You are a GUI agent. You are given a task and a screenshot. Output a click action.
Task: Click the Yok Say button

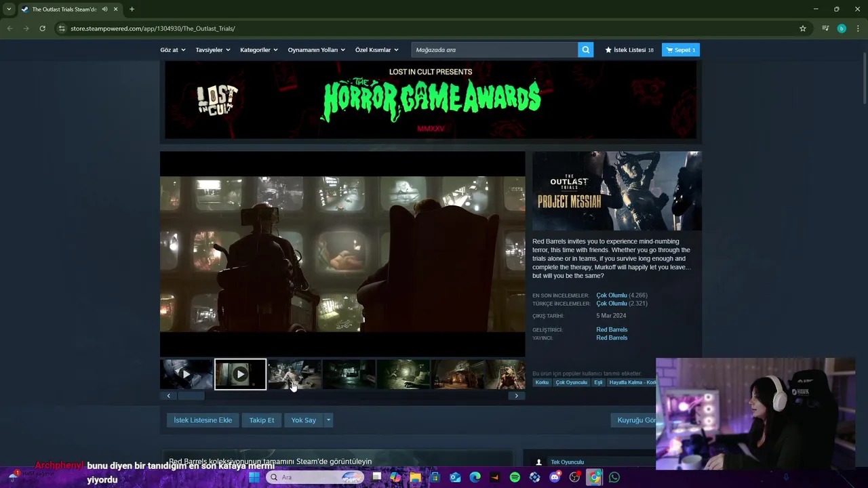click(x=303, y=420)
